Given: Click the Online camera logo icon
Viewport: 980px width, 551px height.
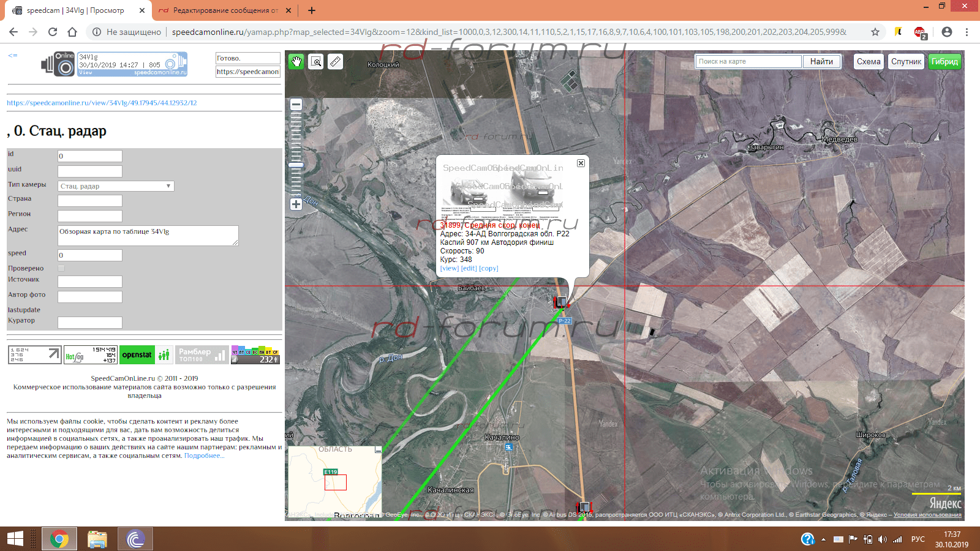Looking at the screenshot, I should pos(58,64).
